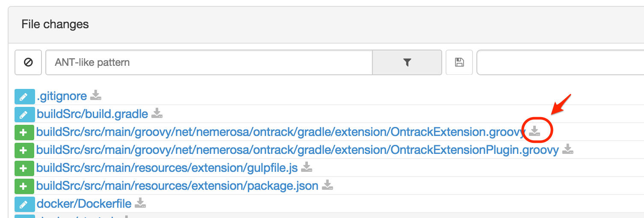
Task: Apply the filter with funnel button
Action: click(407, 62)
